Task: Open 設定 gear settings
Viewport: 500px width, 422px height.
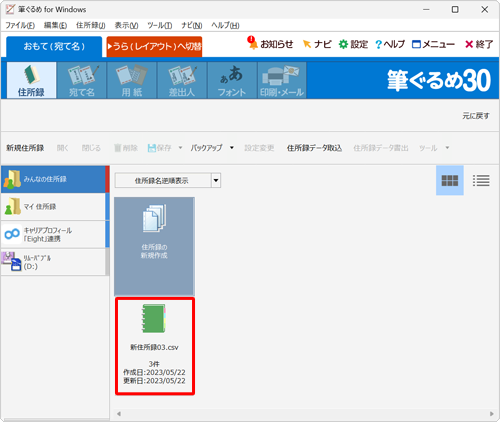Action: 353,44
